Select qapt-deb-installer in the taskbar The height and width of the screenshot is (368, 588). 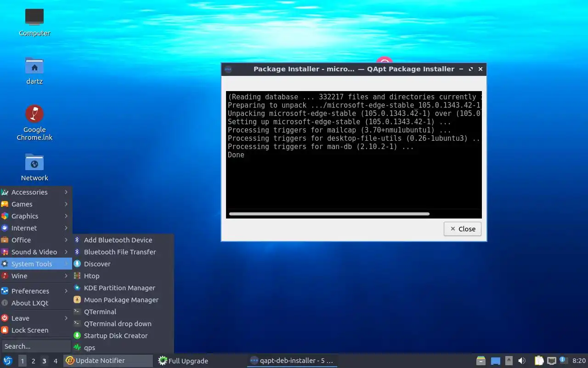[x=292, y=361]
